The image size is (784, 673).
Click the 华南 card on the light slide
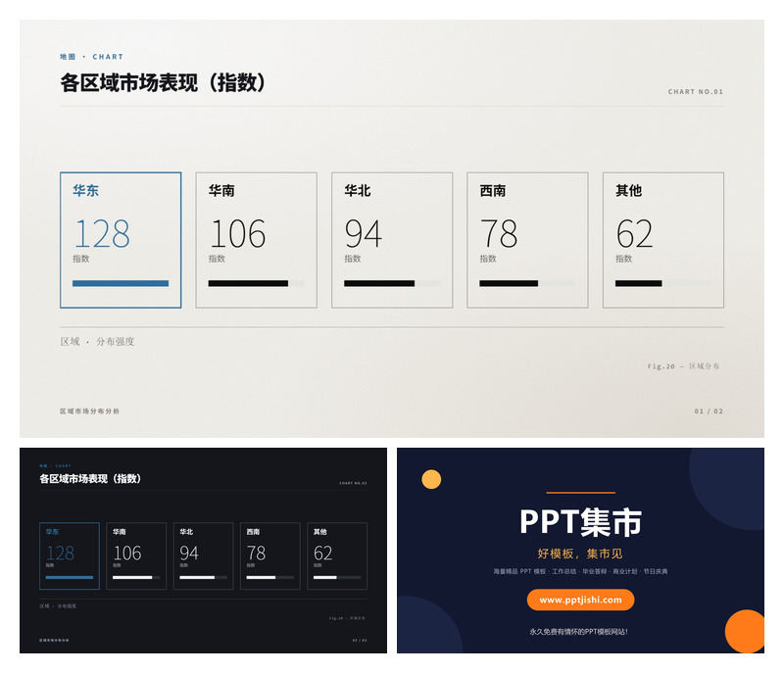tap(256, 240)
